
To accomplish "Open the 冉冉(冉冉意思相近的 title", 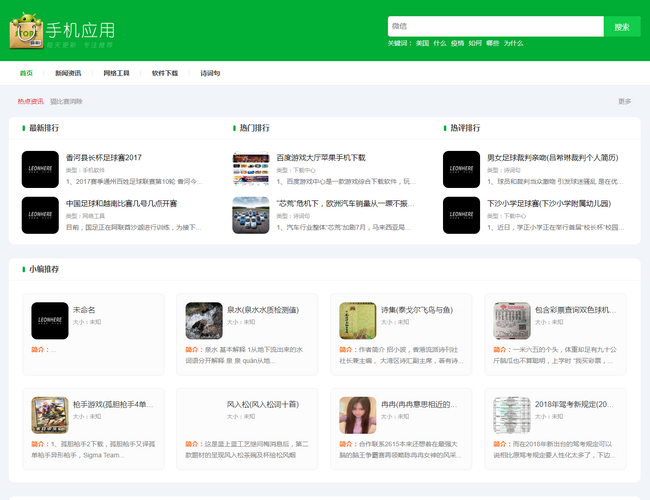I will [x=419, y=404].
